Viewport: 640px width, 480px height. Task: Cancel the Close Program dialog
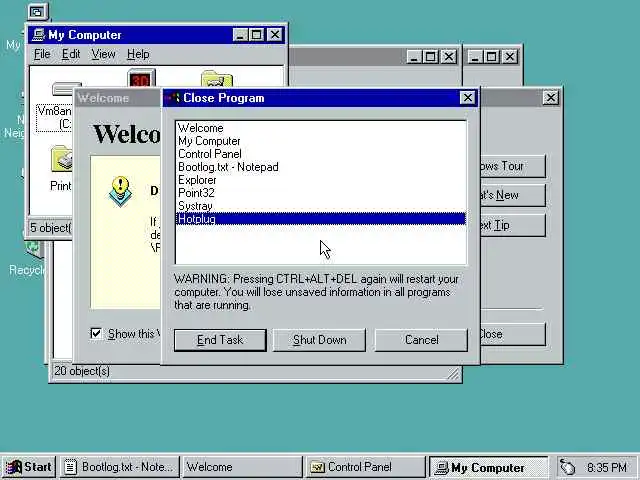tap(421, 340)
